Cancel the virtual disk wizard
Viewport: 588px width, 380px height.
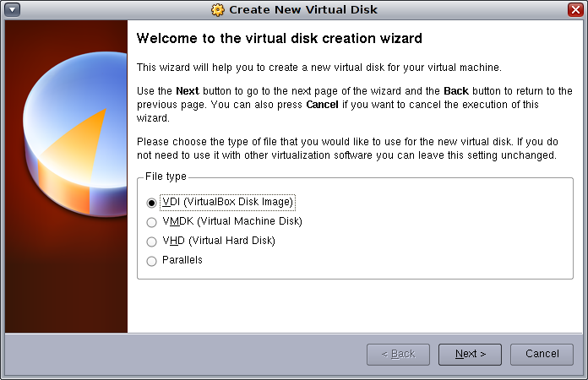tap(542, 354)
